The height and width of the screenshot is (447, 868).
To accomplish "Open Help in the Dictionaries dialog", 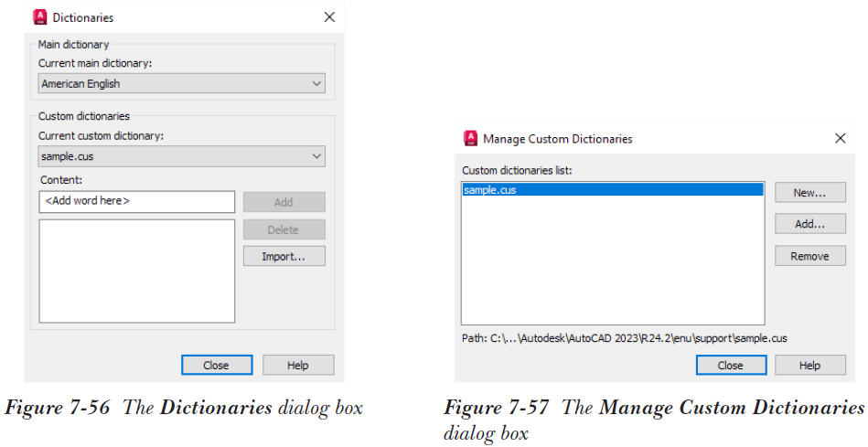I will pos(298,365).
